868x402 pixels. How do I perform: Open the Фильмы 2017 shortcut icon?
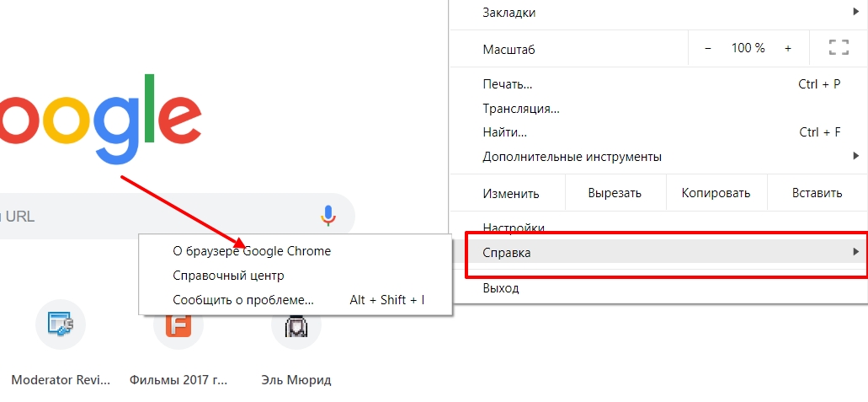point(178,324)
